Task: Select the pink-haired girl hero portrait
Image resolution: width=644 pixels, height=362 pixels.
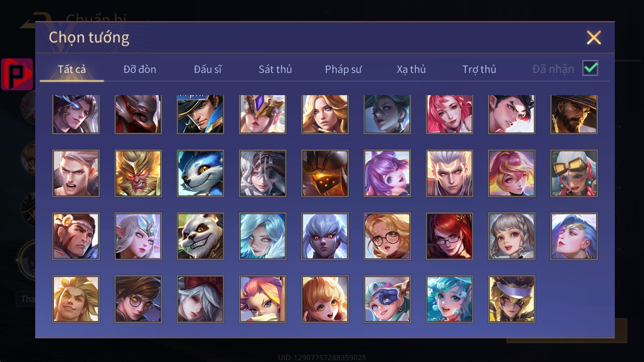Action: click(449, 114)
